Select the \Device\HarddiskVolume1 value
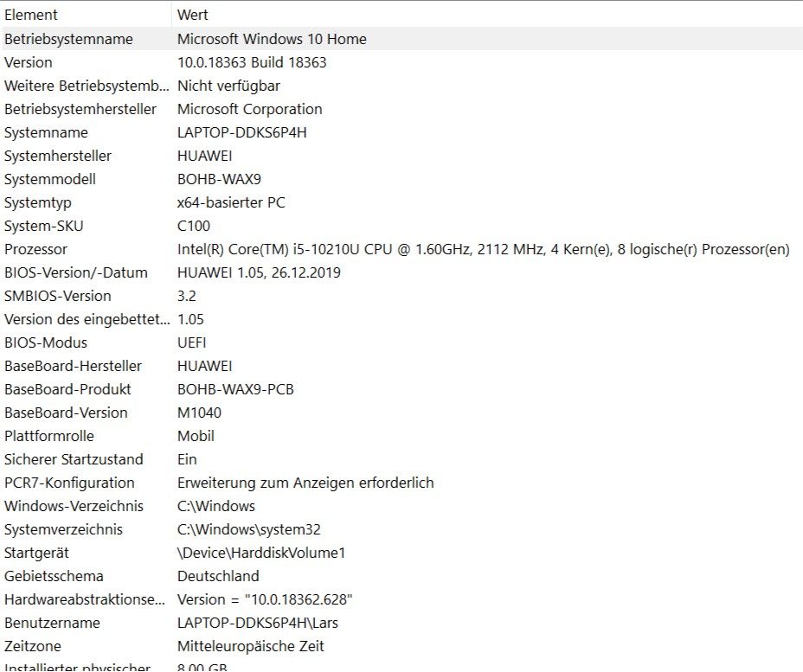 261,554
